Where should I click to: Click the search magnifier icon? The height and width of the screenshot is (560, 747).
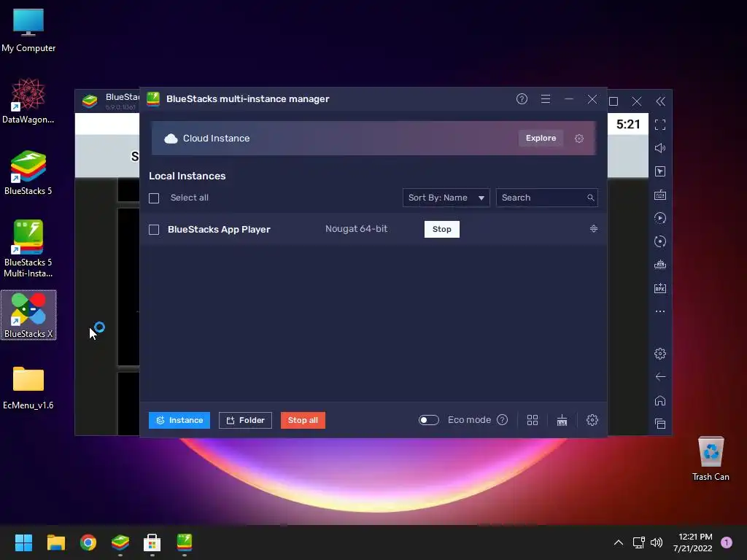590,198
